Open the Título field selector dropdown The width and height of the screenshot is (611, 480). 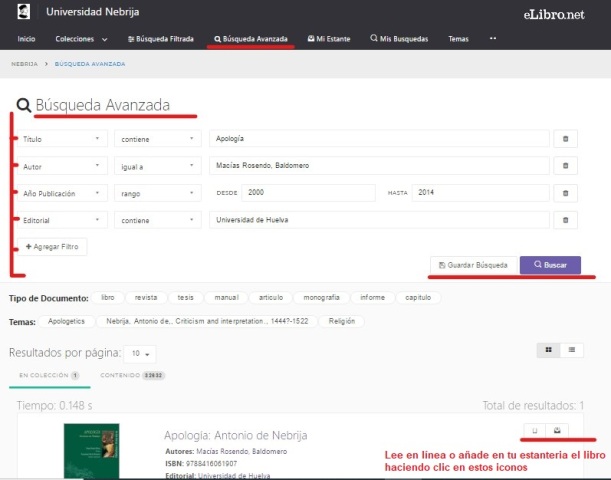pos(62,139)
